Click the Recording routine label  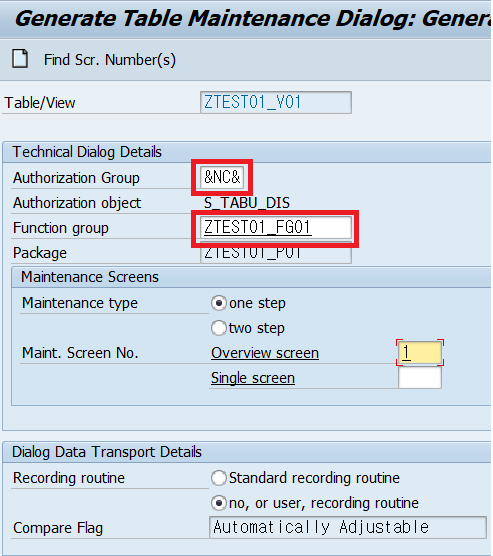[x=69, y=478]
